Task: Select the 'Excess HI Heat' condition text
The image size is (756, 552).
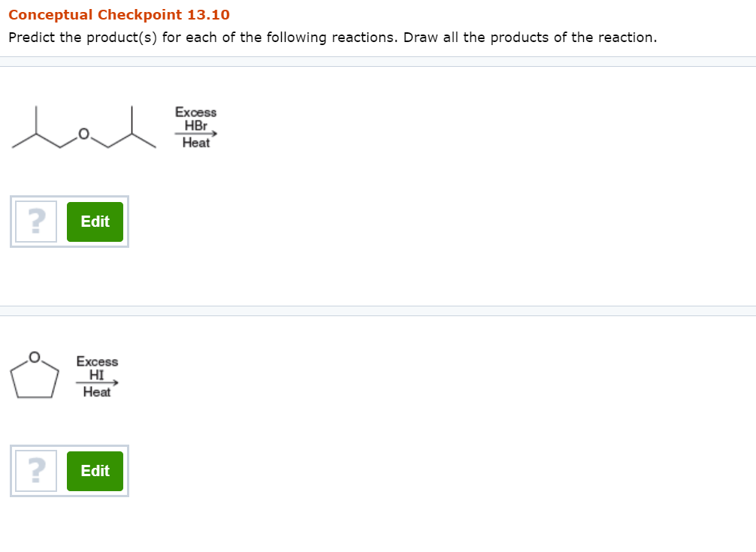Action: 96,375
